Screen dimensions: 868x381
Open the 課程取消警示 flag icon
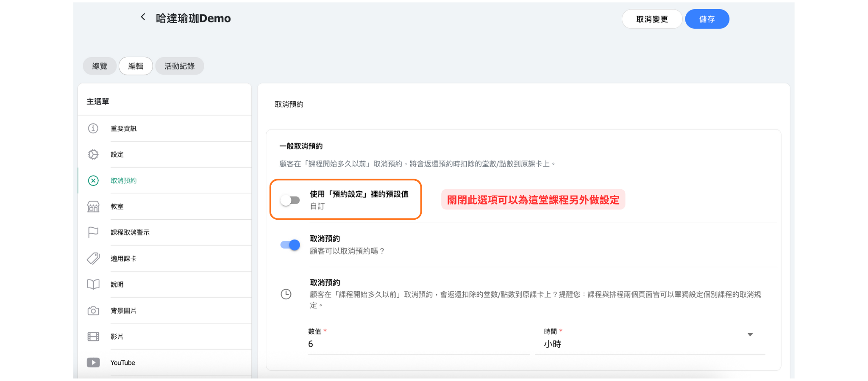(93, 232)
